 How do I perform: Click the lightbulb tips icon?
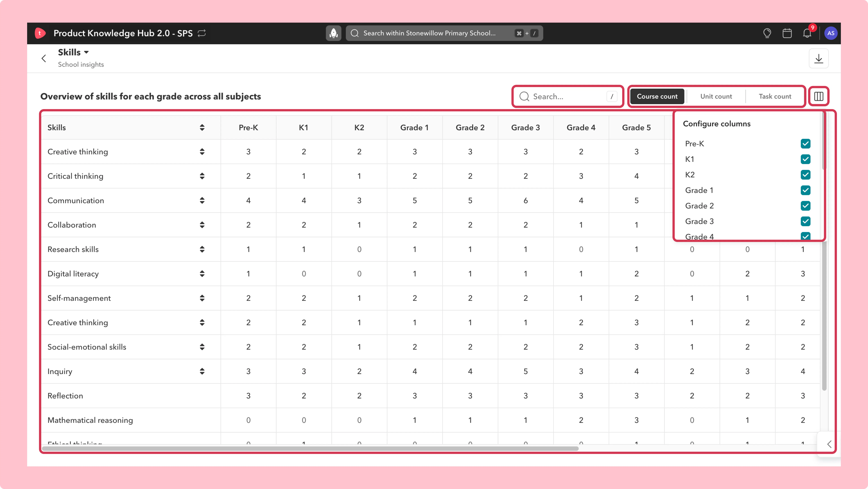click(767, 33)
